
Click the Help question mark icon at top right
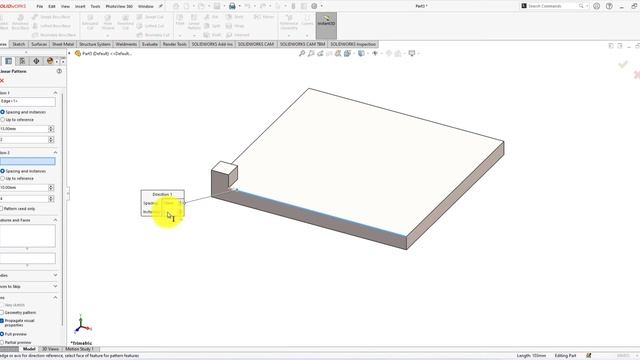point(609,6)
